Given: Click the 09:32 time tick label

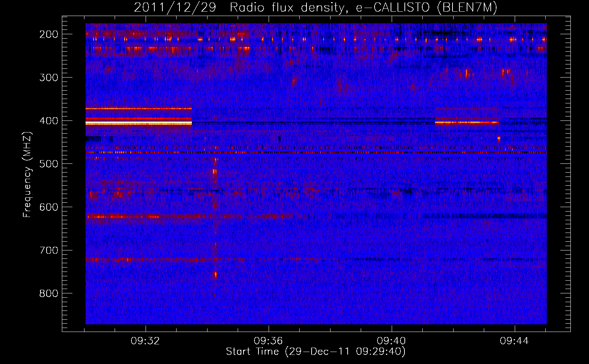Looking at the screenshot, I should point(146,341).
